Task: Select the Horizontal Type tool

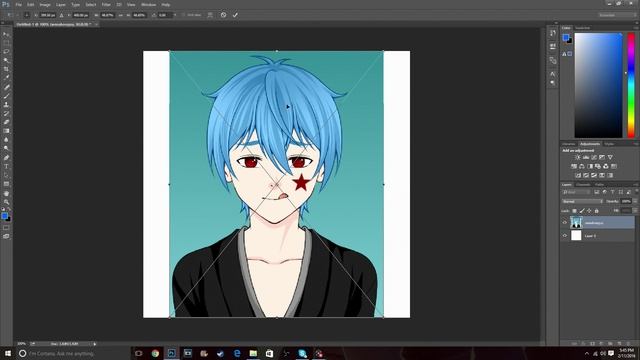Action: pos(6,166)
